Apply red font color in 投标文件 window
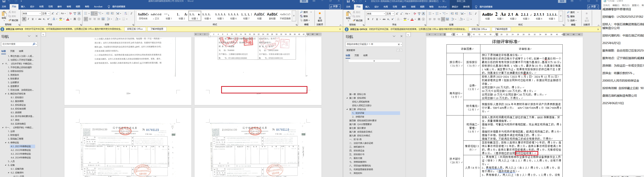 68,19
